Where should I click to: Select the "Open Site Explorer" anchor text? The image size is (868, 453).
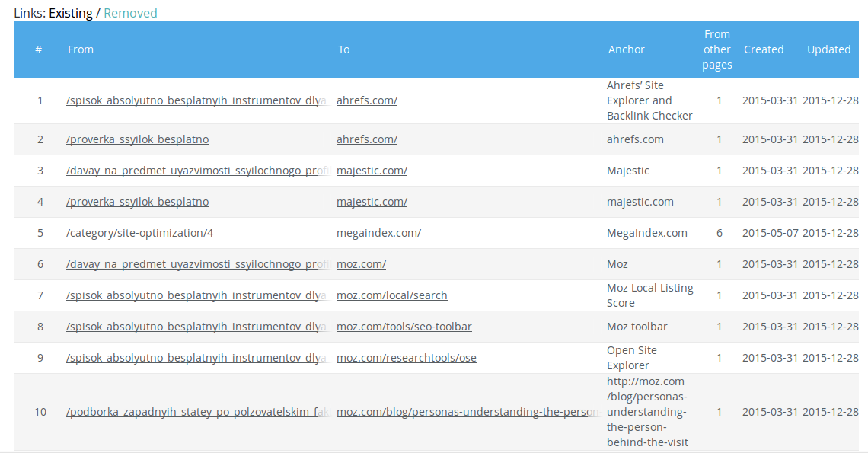point(632,358)
